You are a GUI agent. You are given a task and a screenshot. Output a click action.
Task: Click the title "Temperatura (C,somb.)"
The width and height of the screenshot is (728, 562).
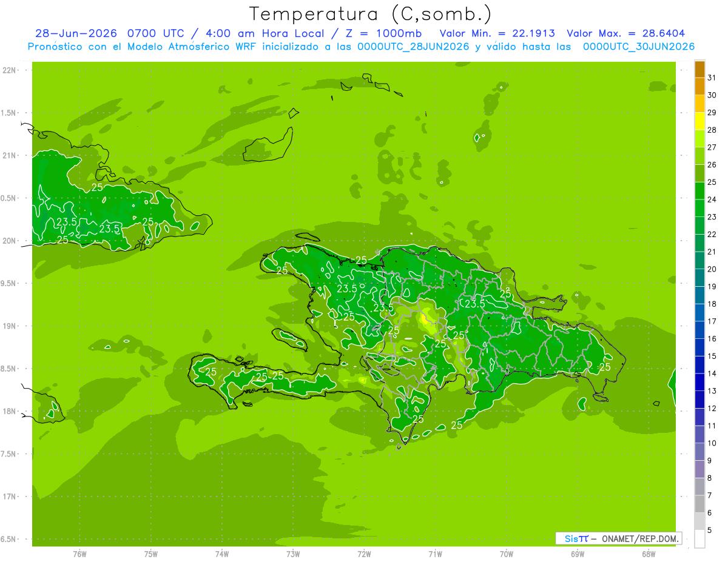371,14
